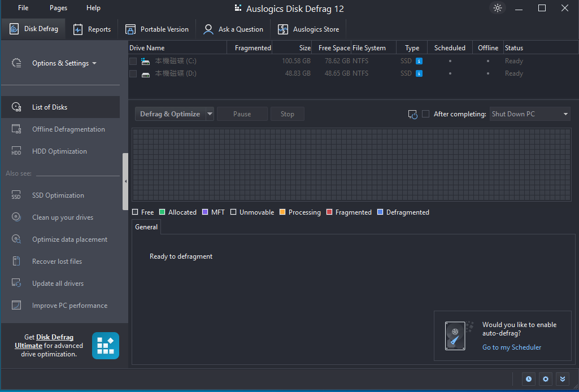Switch to the Reports tab

point(92,29)
